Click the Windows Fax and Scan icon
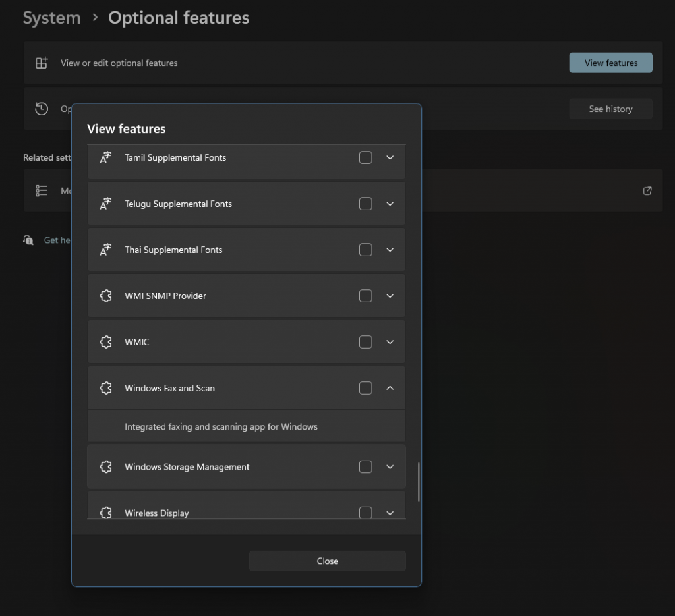The height and width of the screenshot is (616, 675). tap(105, 388)
